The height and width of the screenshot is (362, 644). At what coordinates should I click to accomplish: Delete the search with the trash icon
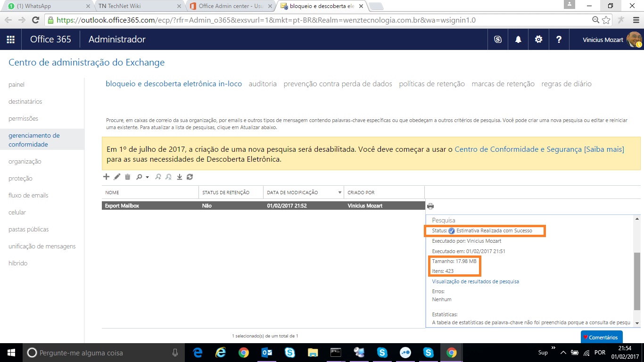click(x=127, y=177)
